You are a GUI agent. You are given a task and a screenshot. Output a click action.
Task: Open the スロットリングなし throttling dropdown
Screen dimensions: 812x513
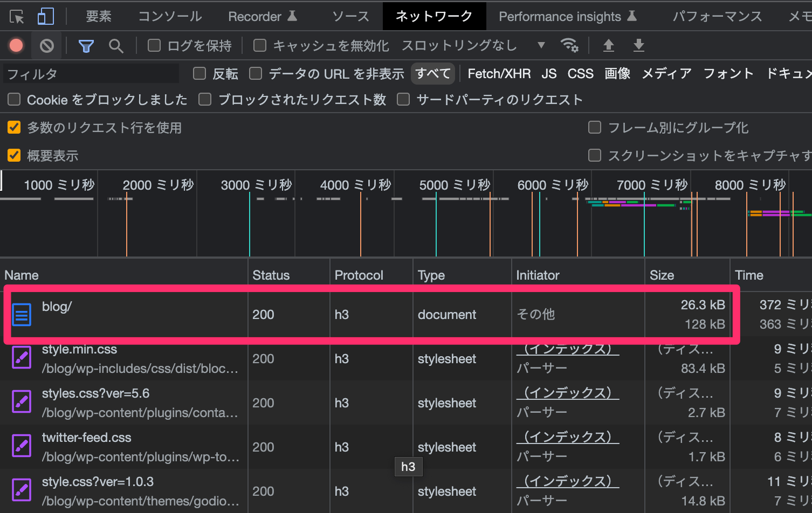tap(473, 46)
